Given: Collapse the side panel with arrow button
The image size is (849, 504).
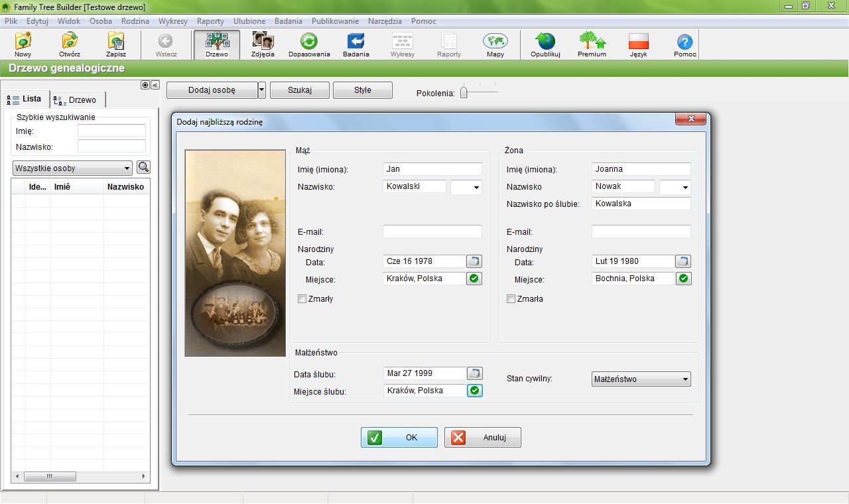Looking at the screenshot, I should pos(155,85).
